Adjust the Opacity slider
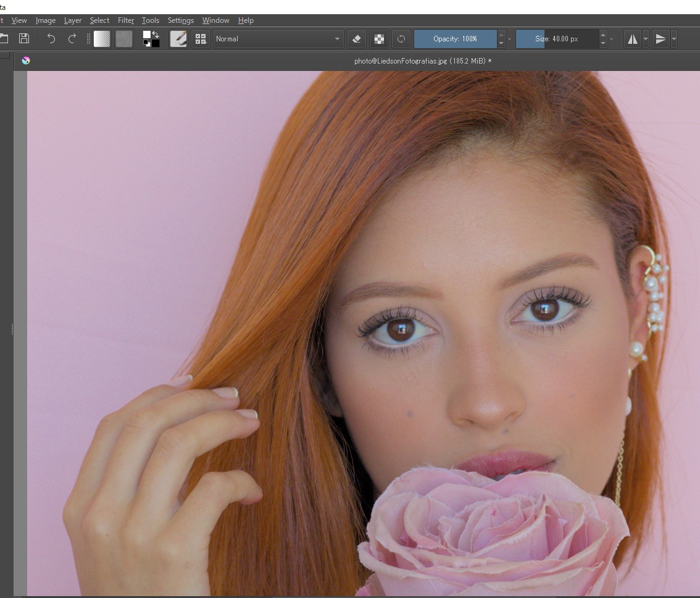This screenshot has width=700, height=598. (457, 38)
